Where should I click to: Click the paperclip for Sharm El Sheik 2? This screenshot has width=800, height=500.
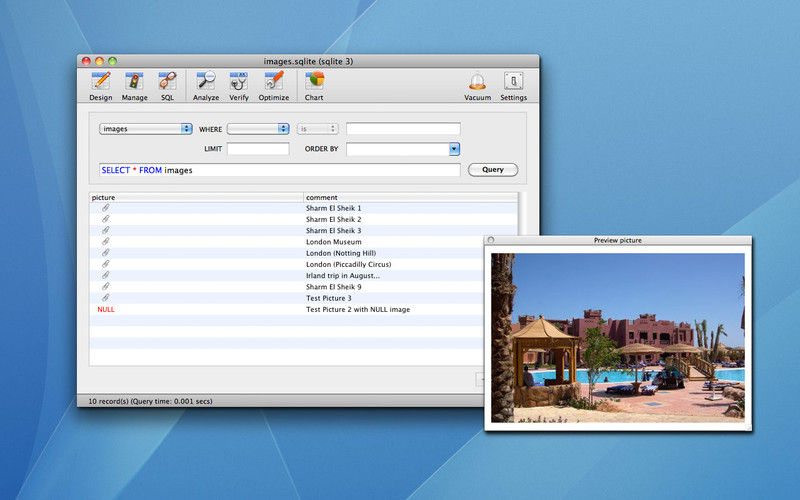pos(106,219)
